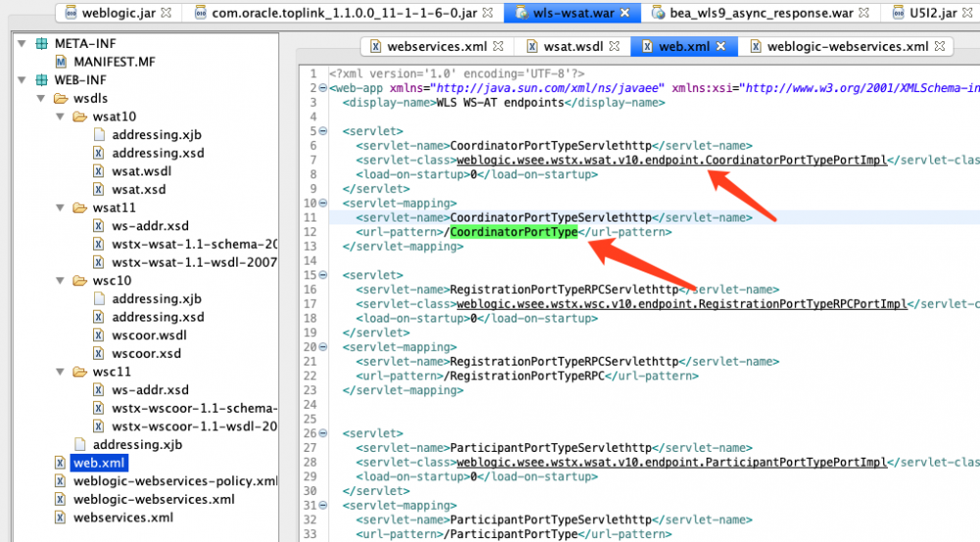Select wstx-wsat-1.1-wsdl-2007 file in the tree
The image size is (980, 542).
[194, 263]
